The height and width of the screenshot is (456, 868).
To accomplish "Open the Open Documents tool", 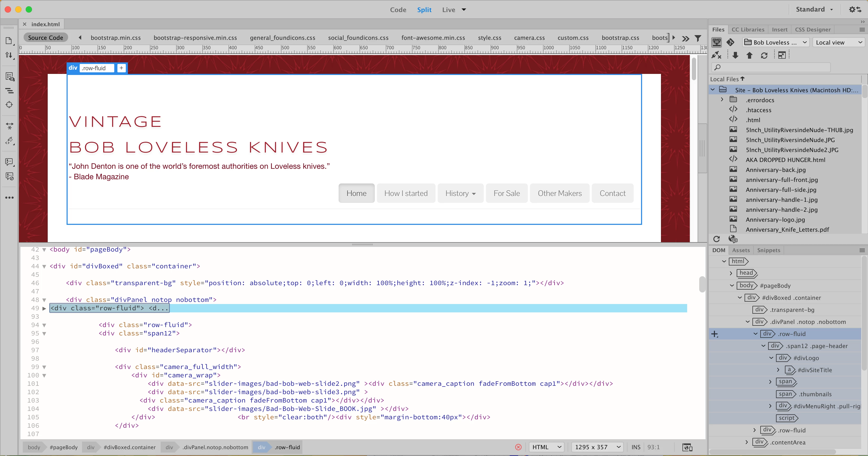I will click(9, 41).
